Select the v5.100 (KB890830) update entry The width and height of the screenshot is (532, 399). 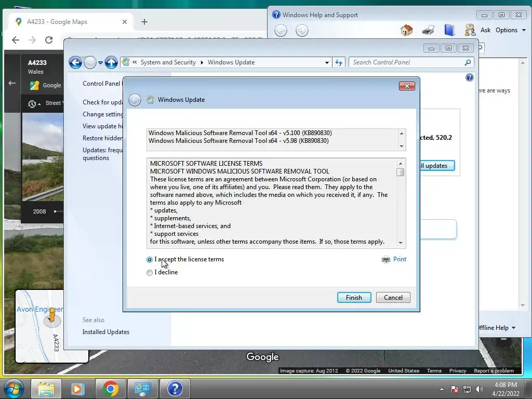click(x=240, y=133)
